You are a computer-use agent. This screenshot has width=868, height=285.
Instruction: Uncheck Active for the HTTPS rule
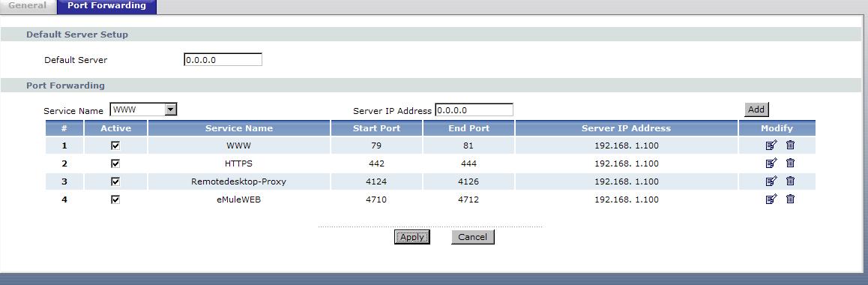115,163
